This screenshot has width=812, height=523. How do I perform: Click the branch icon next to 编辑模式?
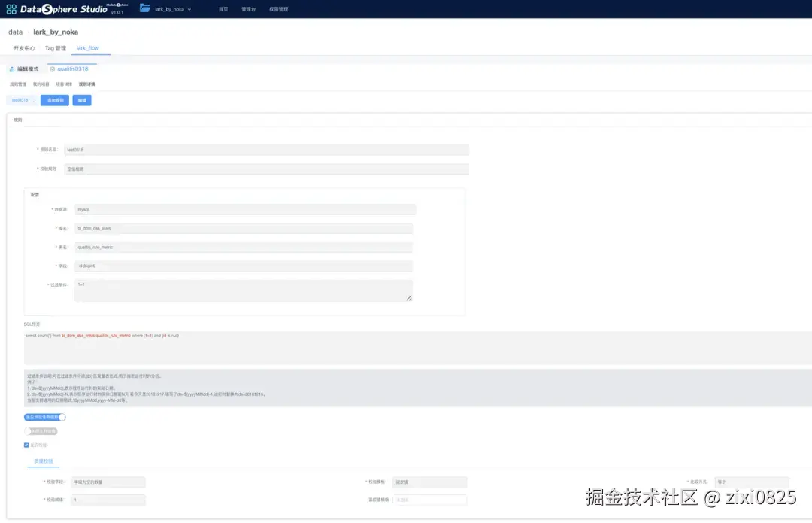(12, 68)
